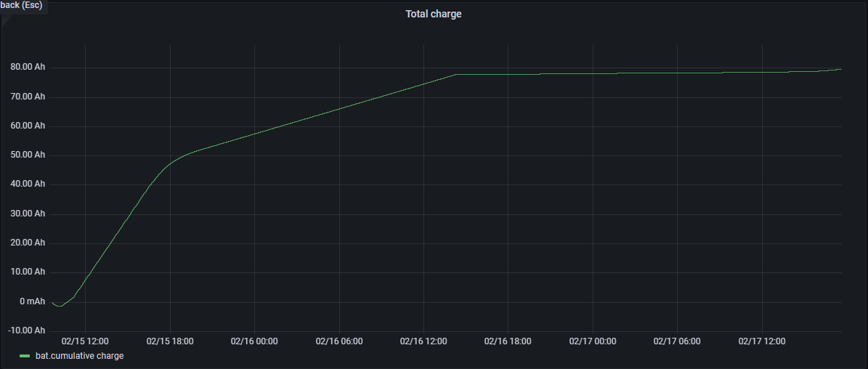This screenshot has height=369, width=868.
Task: Click the 02/16 06:00 time axis label
Action: coord(339,341)
